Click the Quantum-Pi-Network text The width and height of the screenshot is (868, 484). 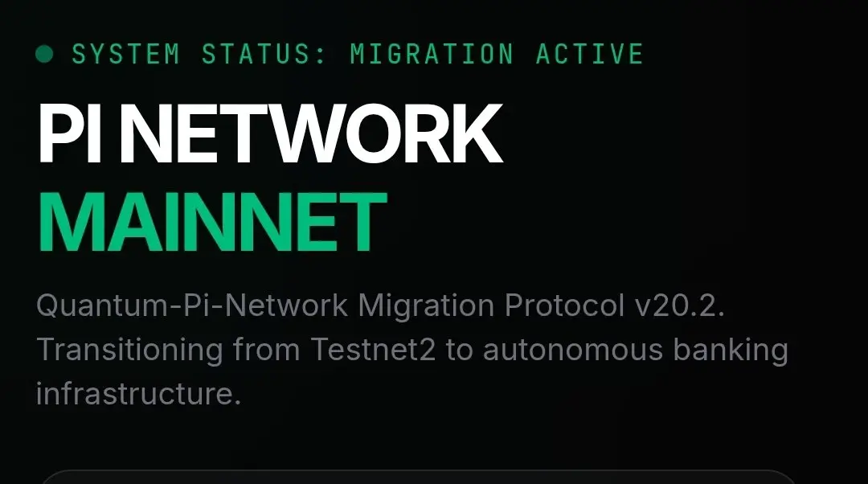192,306
